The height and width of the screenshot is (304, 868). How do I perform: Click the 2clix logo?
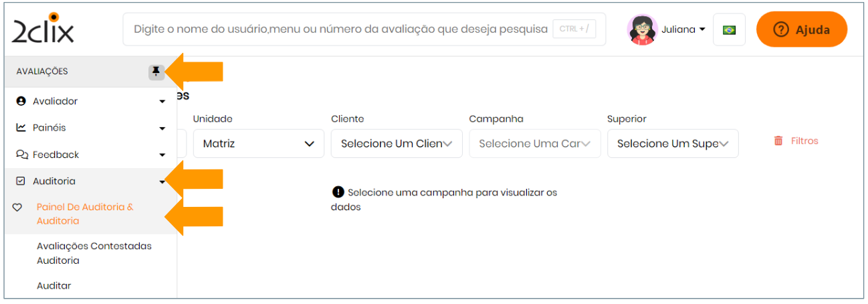(x=43, y=29)
